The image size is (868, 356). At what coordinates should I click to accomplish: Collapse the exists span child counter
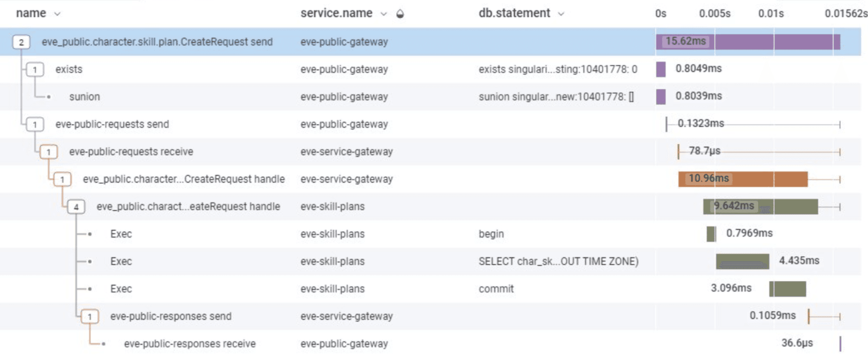[35, 70]
